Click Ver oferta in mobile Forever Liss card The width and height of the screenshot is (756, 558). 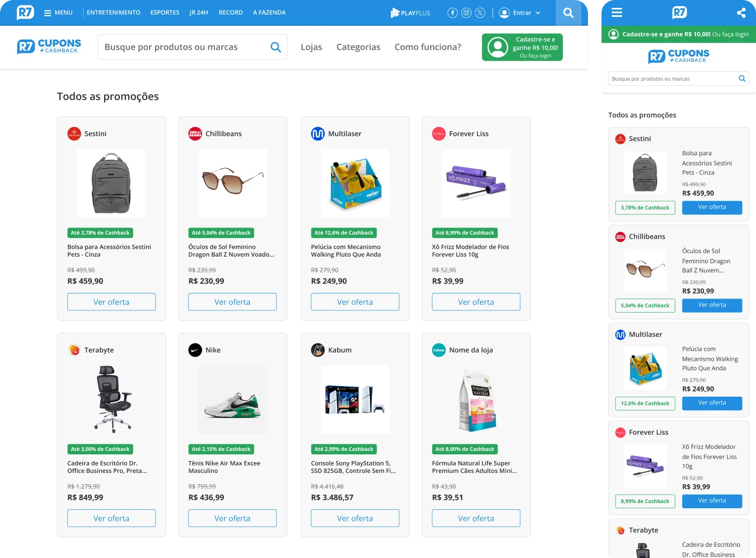(712, 501)
